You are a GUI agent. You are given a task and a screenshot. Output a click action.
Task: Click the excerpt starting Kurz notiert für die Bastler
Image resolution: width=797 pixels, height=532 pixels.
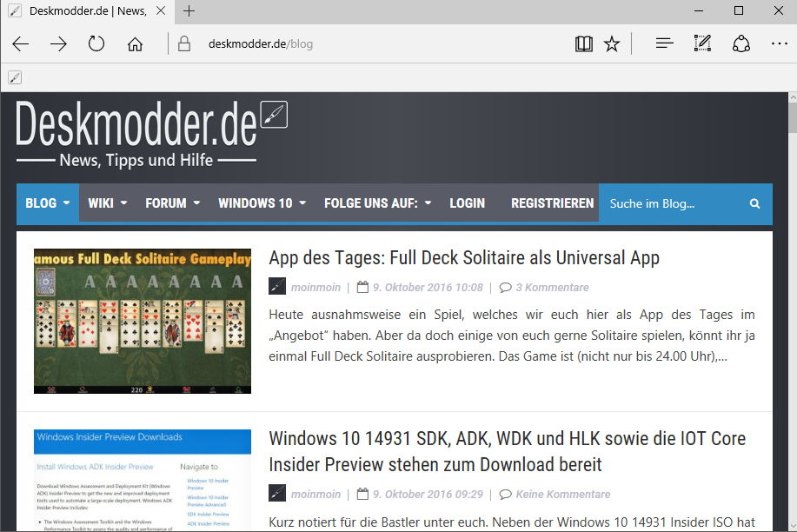click(x=512, y=522)
